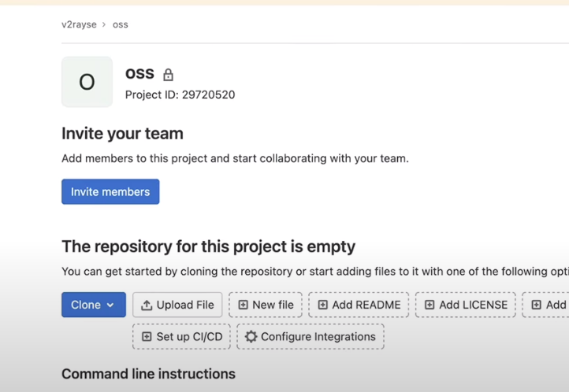Choose the Add LICENSE text label
The height and width of the screenshot is (392, 569).
(x=473, y=305)
